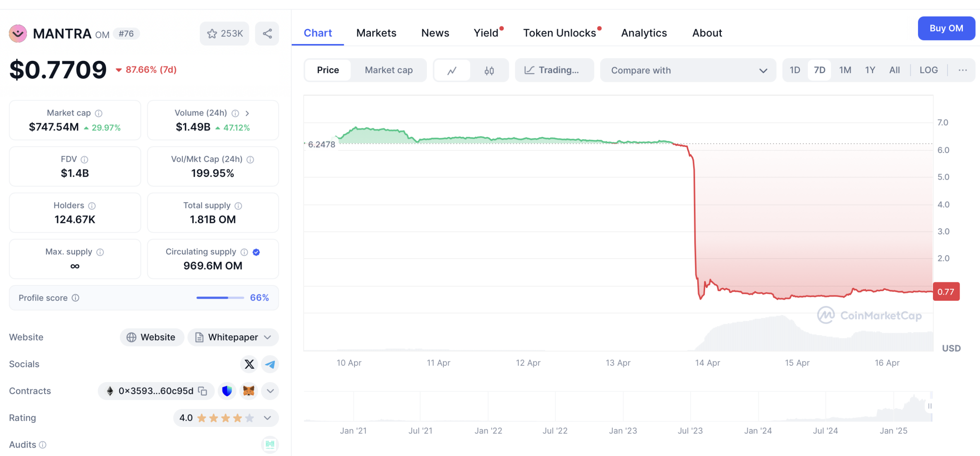Click the MANTRA coin logo
The width and height of the screenshot is (980, 456).
pyautogui.click(x=18, y=34)
